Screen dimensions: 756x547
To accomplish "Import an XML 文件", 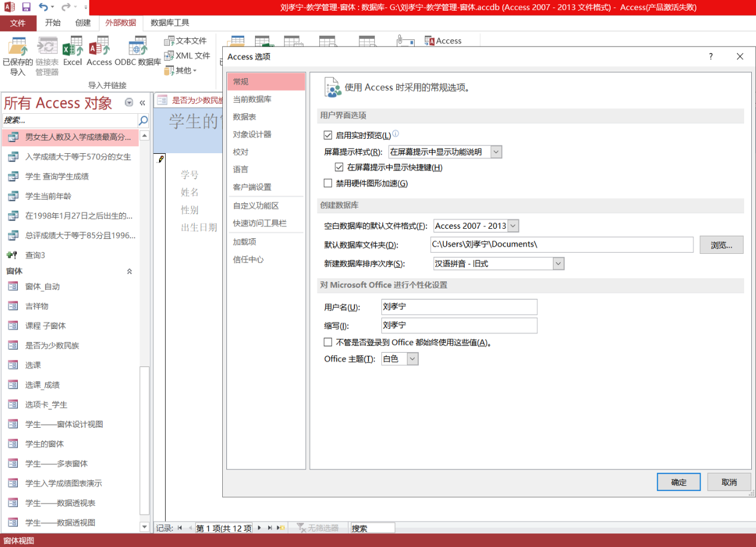I will pyautogui.click(x=187, y=55).
